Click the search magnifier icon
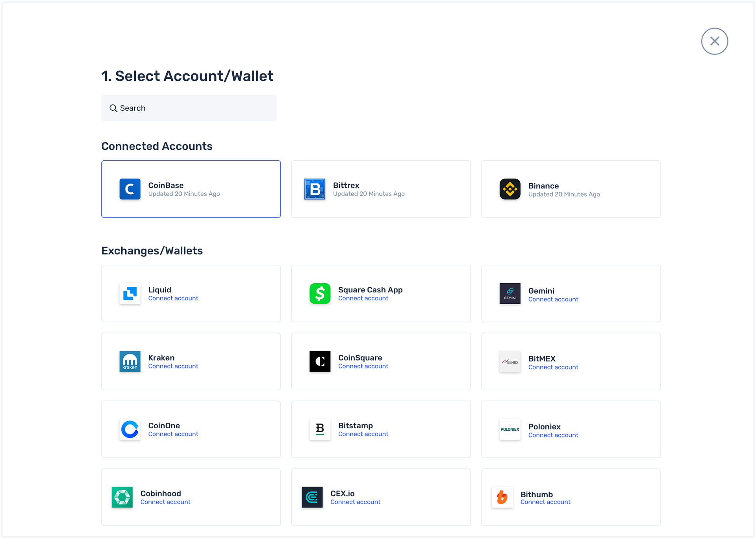This screenshot has width=756, height=539. 113,108
